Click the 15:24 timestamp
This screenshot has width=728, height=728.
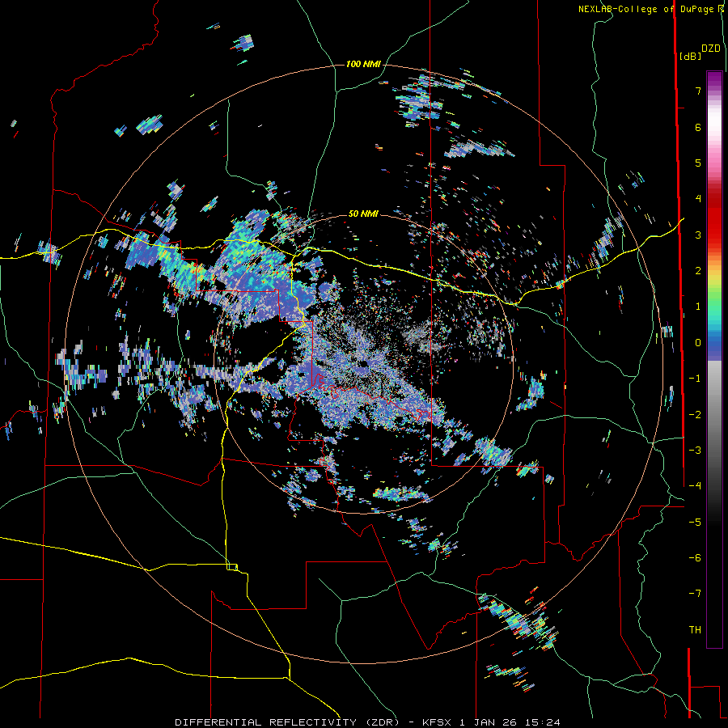tap(543, 722)
